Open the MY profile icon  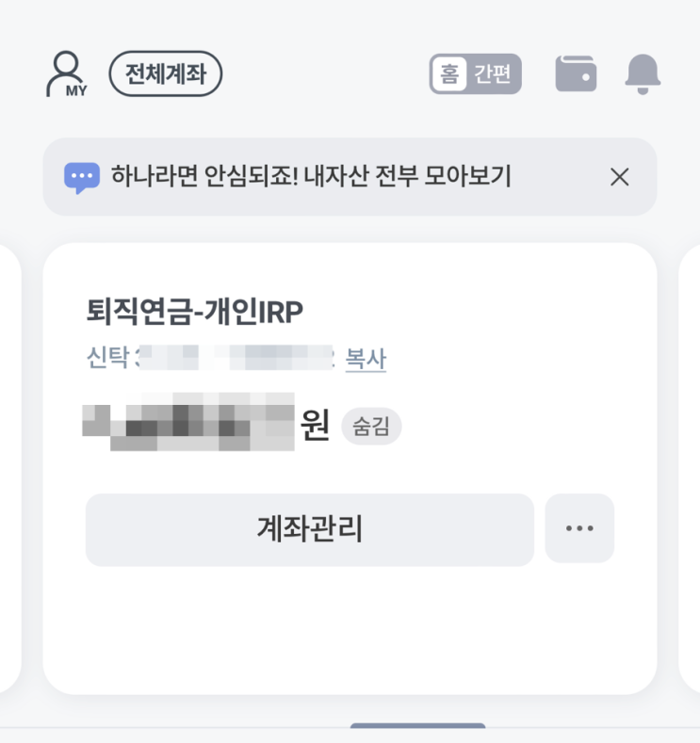click(65, 73)
